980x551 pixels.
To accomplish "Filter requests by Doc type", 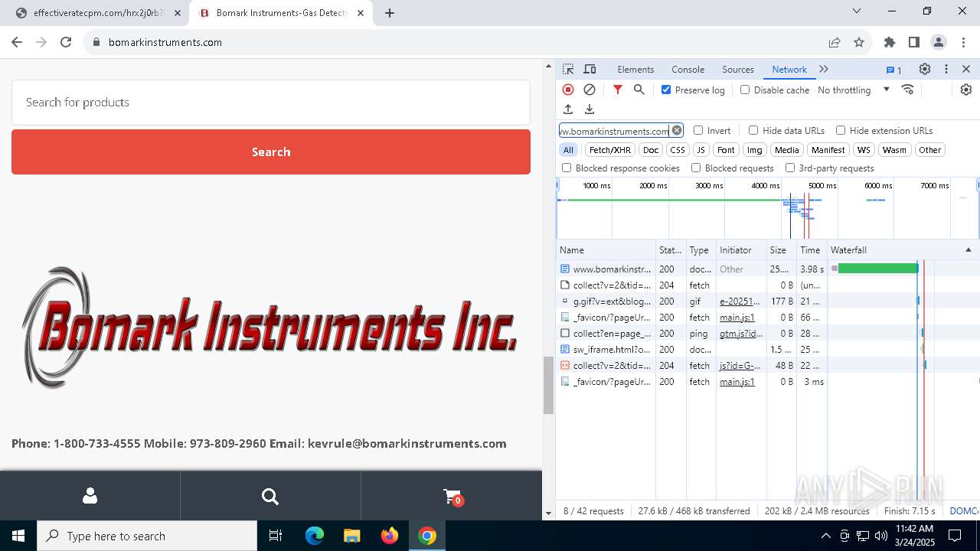I will coord(651,150).
